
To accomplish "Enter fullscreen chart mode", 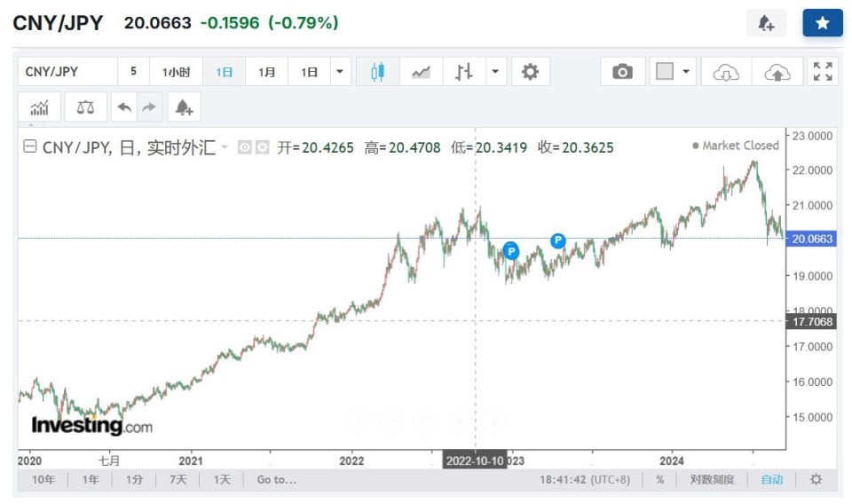I will [x=823, y=72].
